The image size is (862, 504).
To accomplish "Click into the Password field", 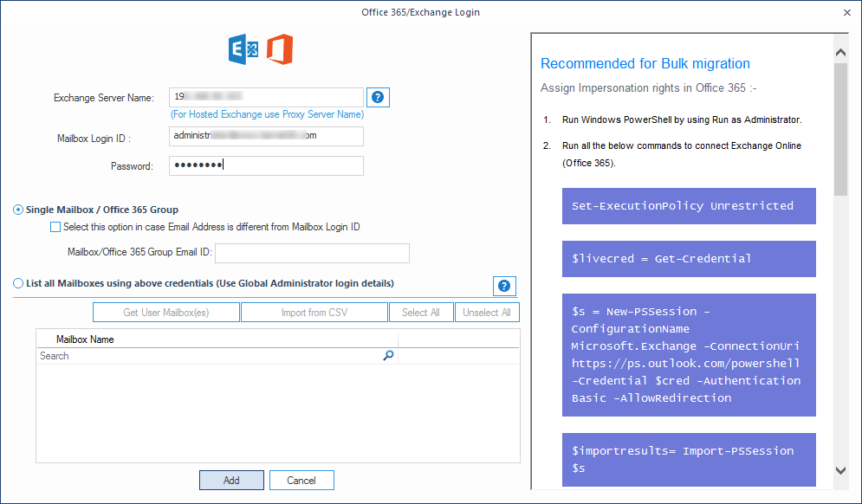I will click(x=266, y=165).
